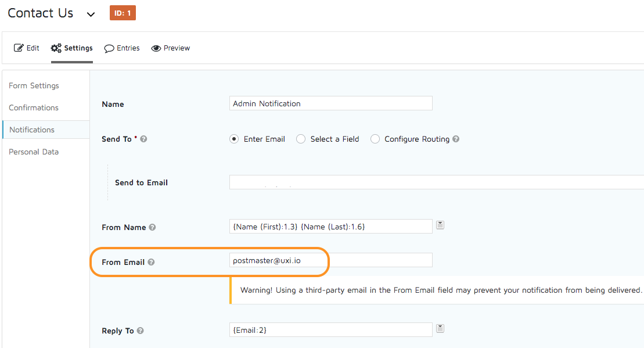Click the help icon next to From Email
Viewport: 644px width, 348px height.
coord(151,262)
